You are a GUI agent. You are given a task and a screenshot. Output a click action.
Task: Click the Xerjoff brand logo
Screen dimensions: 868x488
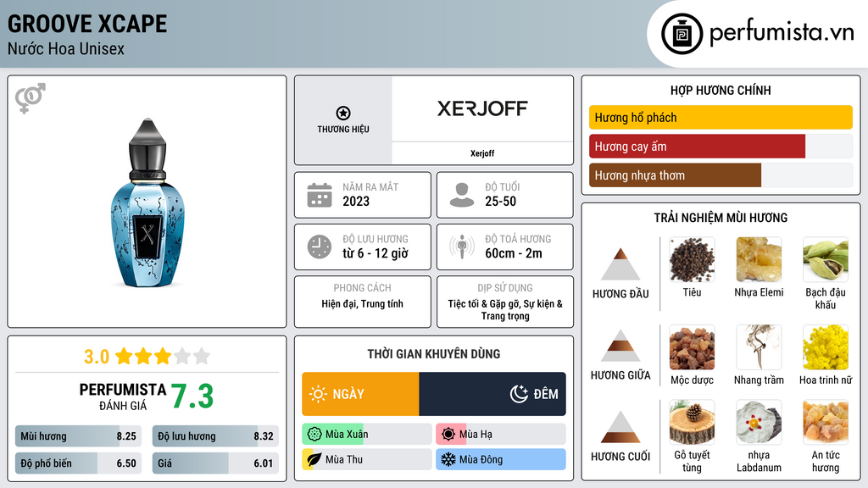482,108
